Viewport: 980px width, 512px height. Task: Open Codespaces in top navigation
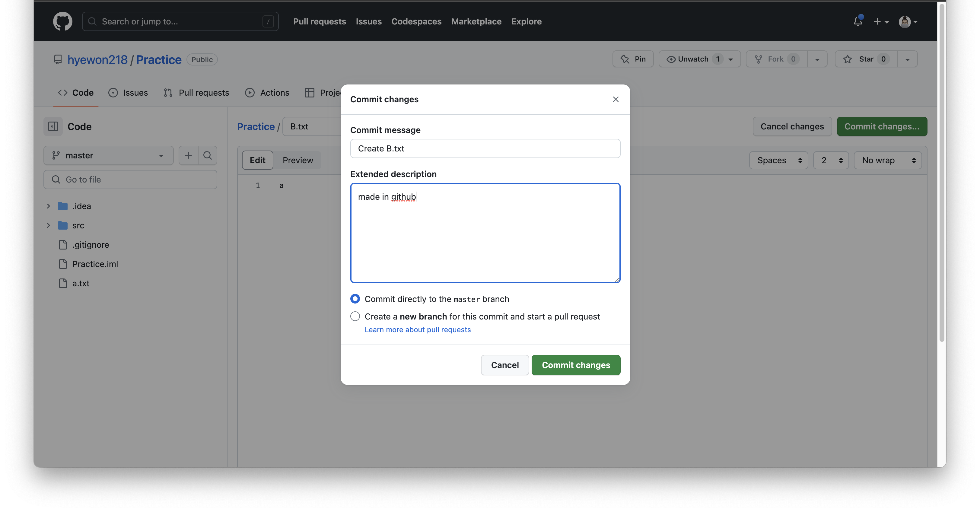[x=417, y=22]
